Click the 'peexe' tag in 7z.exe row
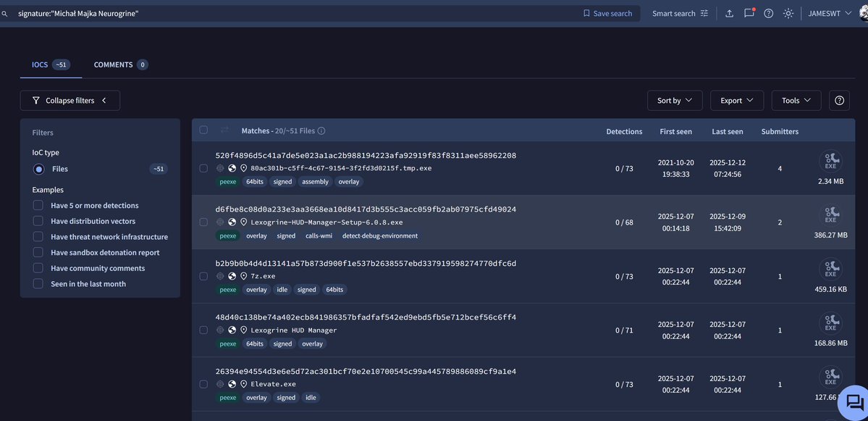 pos(227,290)
